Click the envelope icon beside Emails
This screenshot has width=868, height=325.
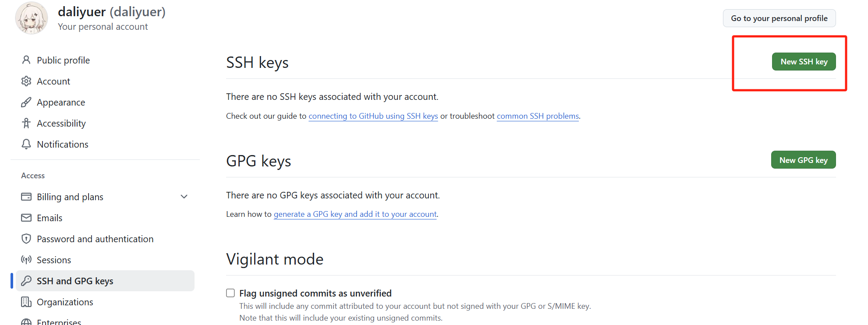tap(26, 218)
